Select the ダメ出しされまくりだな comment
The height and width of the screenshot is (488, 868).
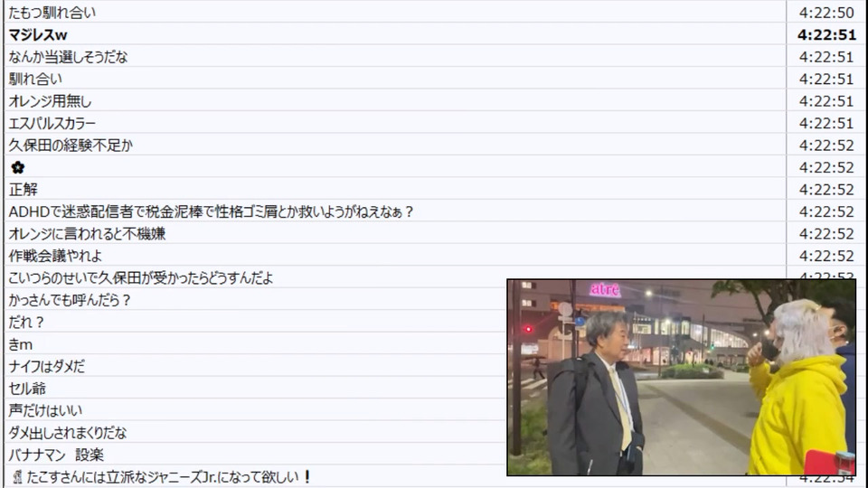coord(68,433)
